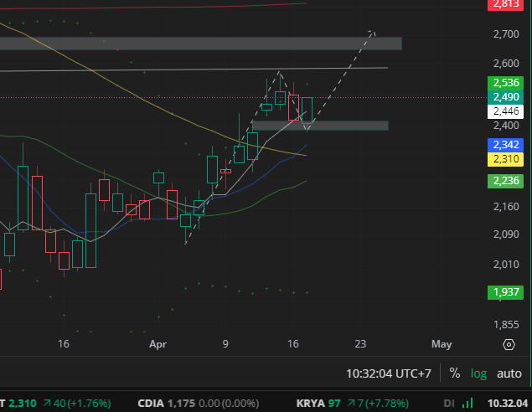532x412 pixels.
Task: Click the Apr date label on time axis
Action: (x=158, y=344)
